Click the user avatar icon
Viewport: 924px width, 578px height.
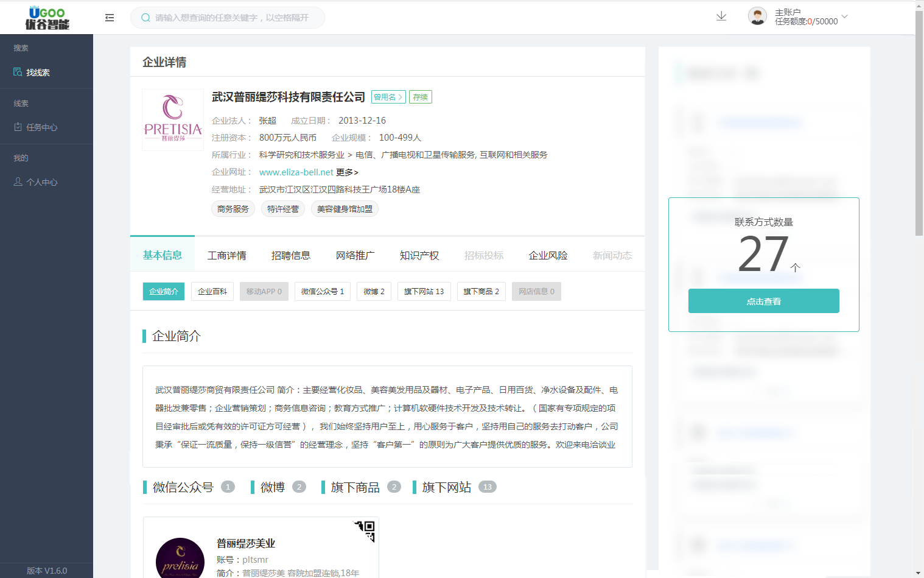pos(757,16)
